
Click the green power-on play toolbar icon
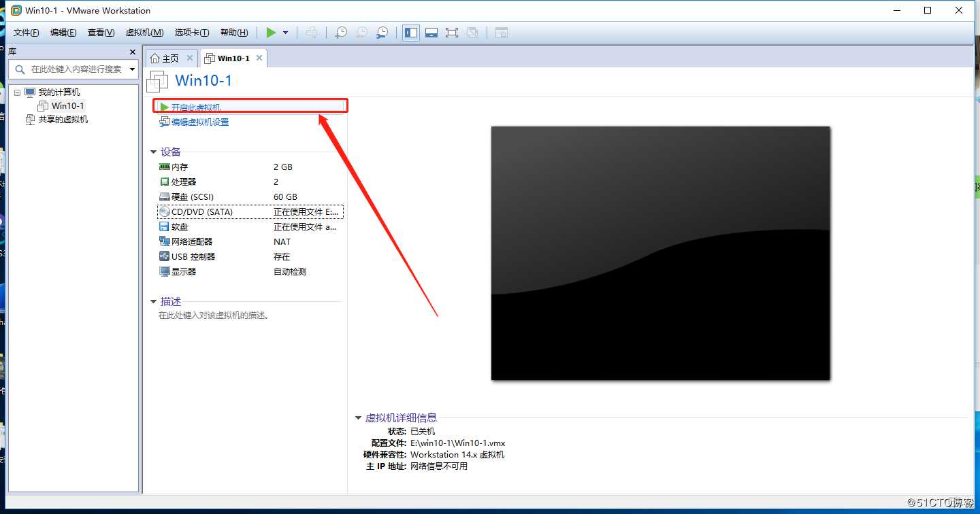click(271, 33)
